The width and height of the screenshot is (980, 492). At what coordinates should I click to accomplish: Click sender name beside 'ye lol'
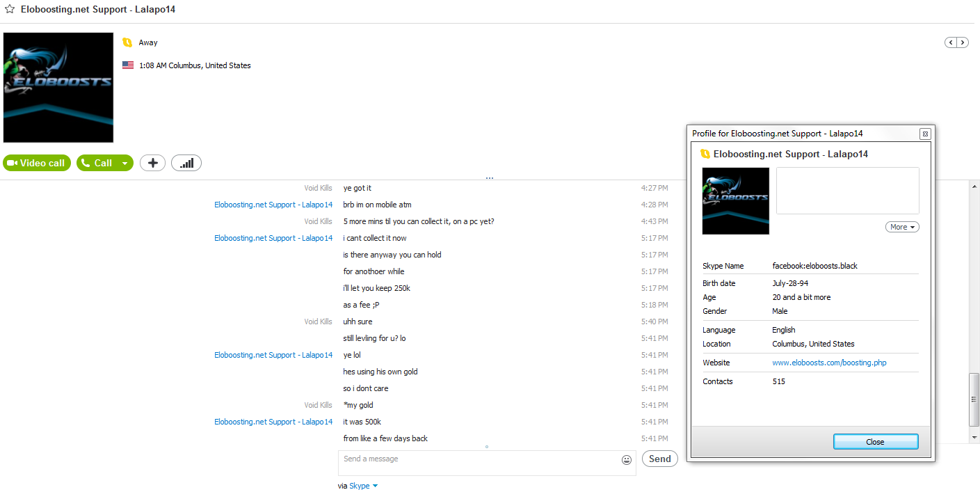point(273,355)
